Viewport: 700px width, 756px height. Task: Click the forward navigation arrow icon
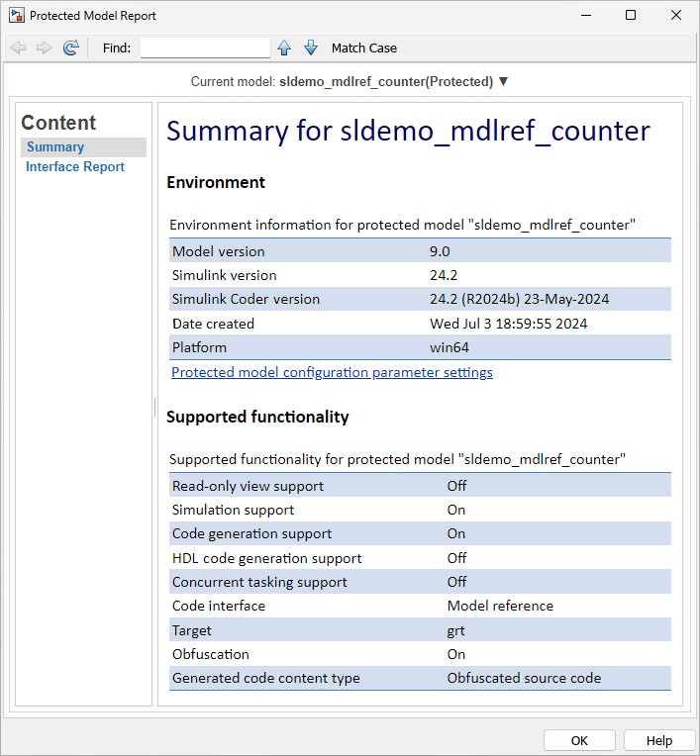point(45,47)
